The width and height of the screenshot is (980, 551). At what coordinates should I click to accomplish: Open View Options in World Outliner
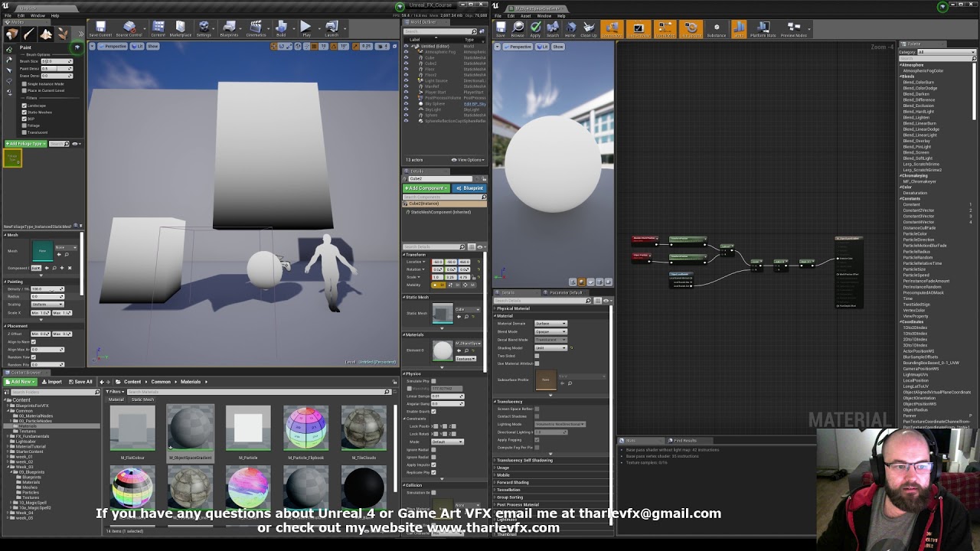[x=469, y=160]
